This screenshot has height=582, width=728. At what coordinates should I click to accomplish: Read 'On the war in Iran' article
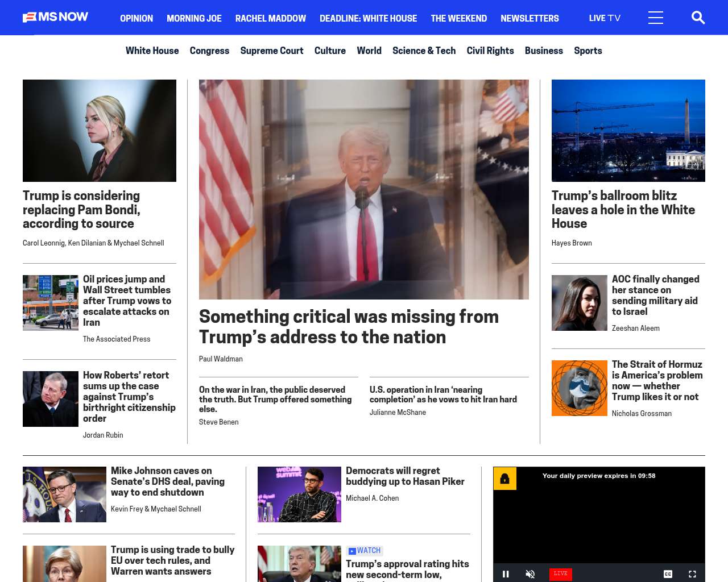275,400
